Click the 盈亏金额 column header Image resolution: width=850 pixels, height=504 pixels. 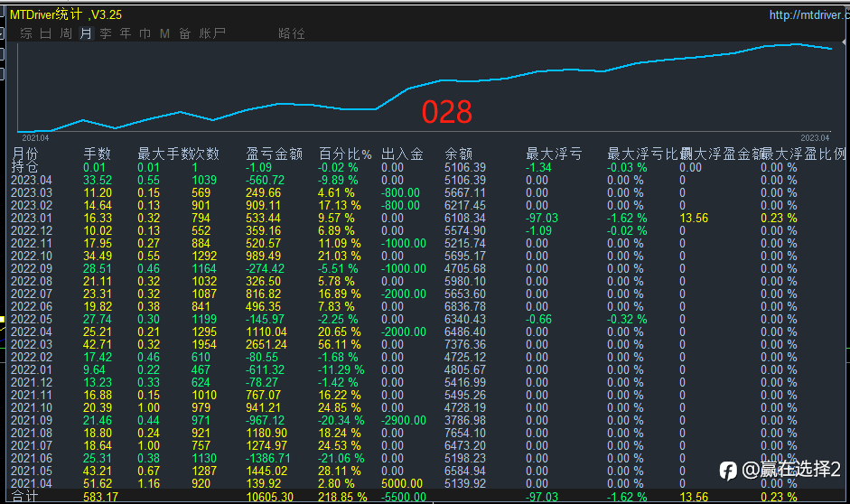click(274, 154)
